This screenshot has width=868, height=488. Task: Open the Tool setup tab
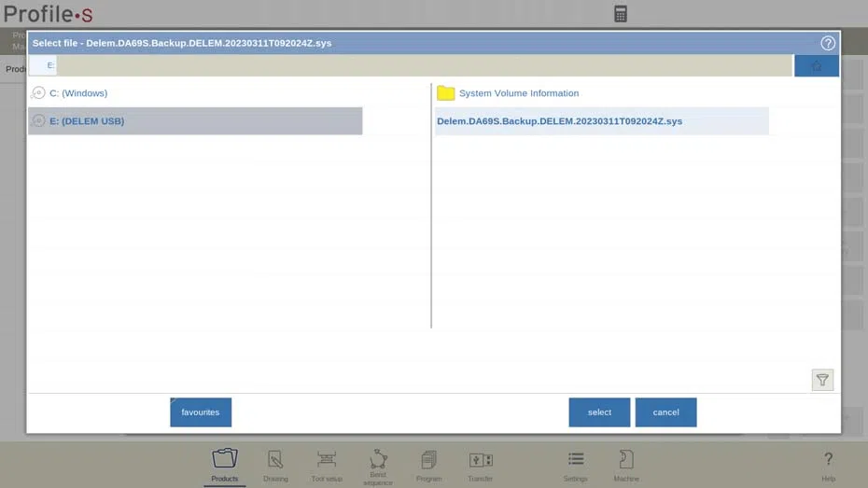point(327,466)
